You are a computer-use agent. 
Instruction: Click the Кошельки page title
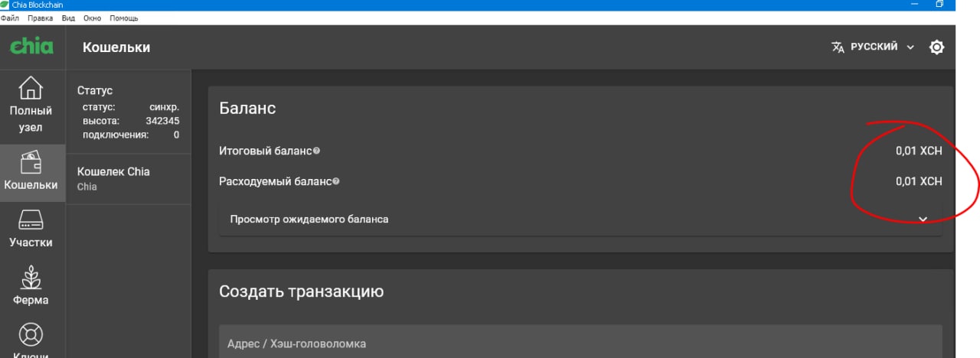tap(116, 47)
